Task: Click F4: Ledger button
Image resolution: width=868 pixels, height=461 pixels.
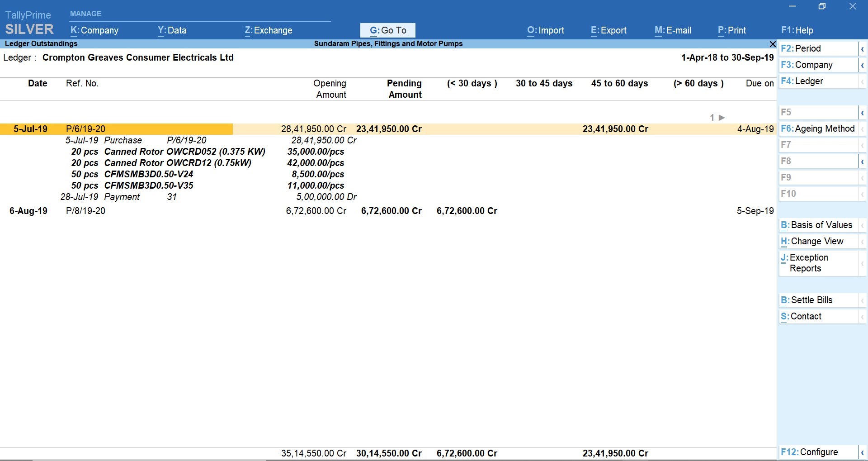Action: 818,81
